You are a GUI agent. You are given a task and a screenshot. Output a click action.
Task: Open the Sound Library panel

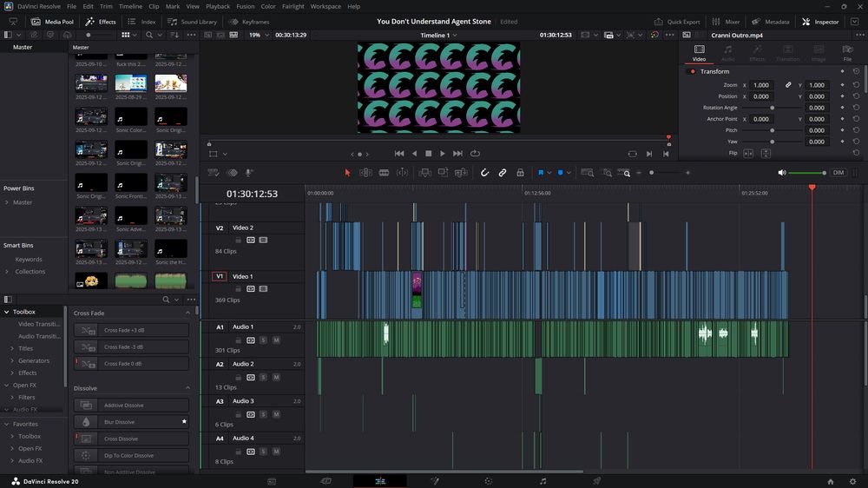click(193, 22)
